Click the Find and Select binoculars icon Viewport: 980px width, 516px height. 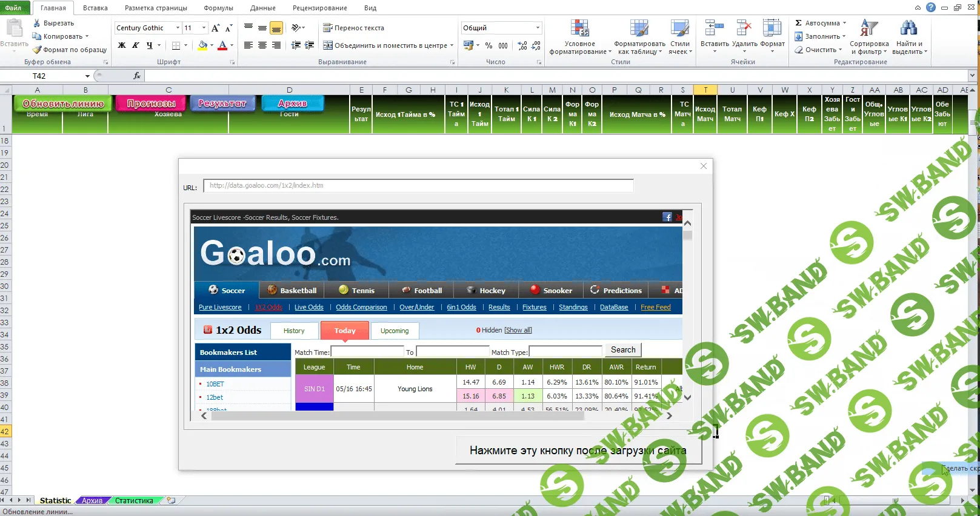[x=908, y=28]
